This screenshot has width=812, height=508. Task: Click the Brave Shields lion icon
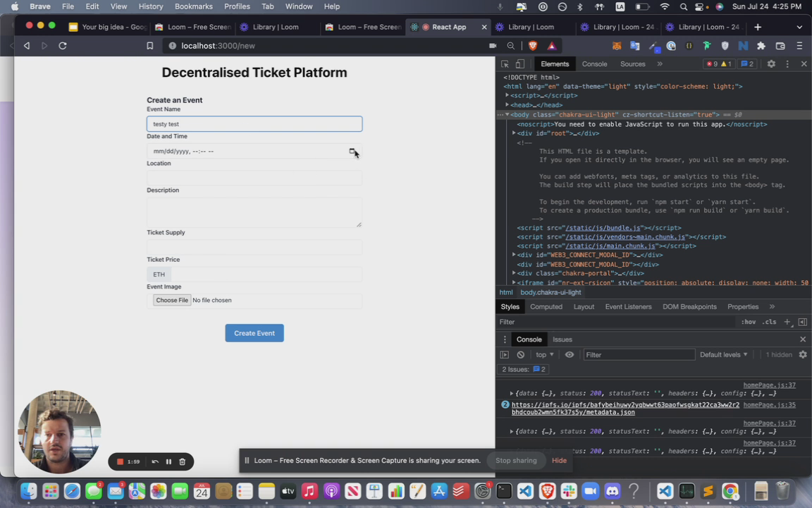pyautogui.click(x=532, y=46)
